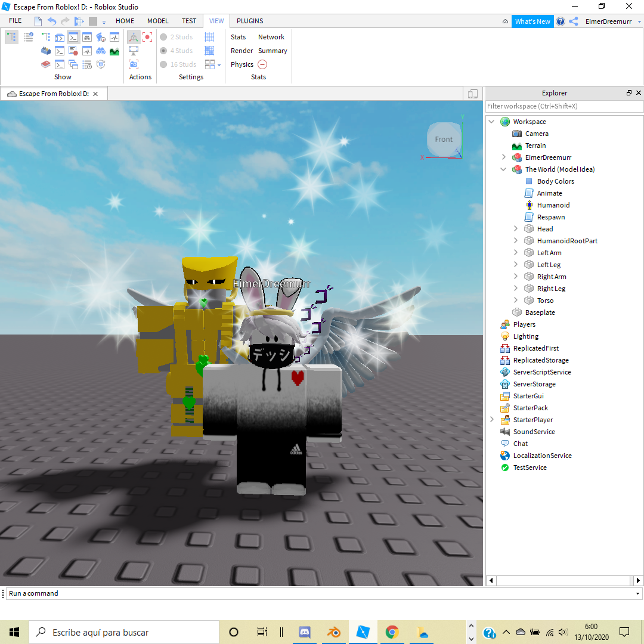This screenshot has height=644, width=644.
Task: Collapse The World (Model Idea) in Explorer
Action: (x=503, y=169)
